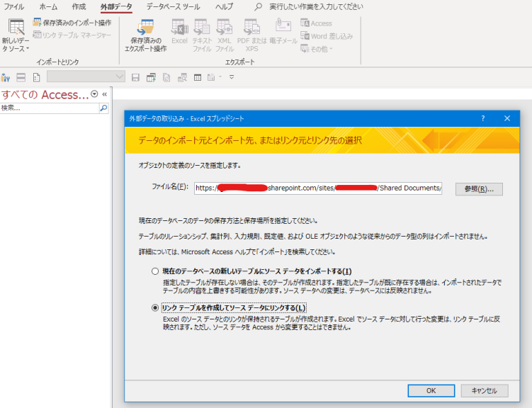Screen dimensions: 532x408
Task: Click the save diskette toolbar icon
Action: click(135, 78)
